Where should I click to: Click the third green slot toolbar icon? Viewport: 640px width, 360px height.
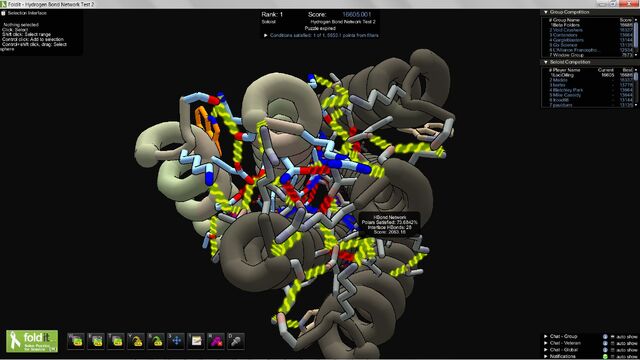coord(116,341)
